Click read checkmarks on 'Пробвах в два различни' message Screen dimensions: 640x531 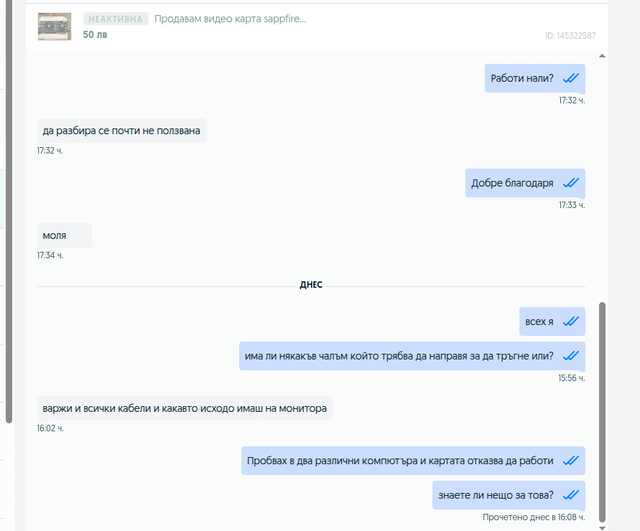[571, 460]
